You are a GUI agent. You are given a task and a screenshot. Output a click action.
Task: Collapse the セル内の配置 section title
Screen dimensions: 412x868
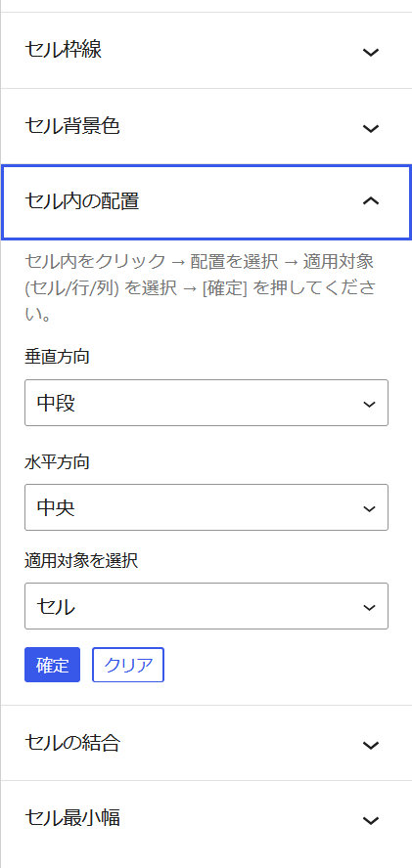click(x=82, y=201)
